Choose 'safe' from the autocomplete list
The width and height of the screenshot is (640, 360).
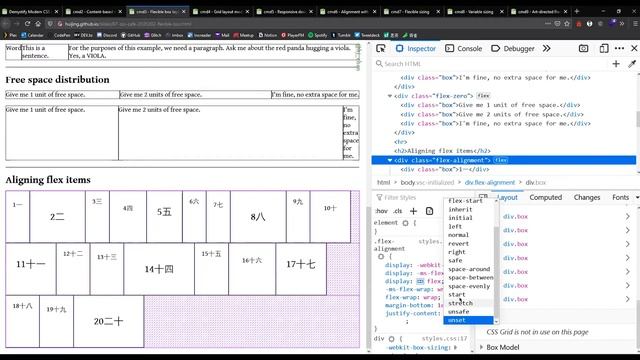[469, 260]
